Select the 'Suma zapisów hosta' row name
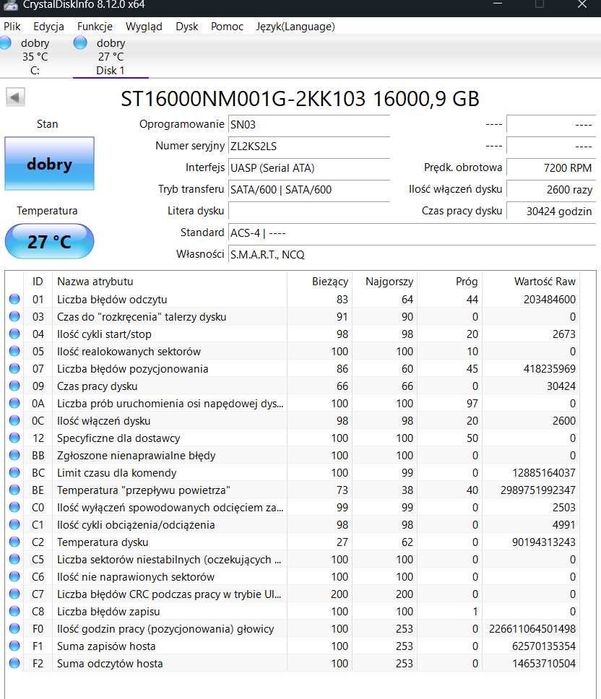 tap(106, 646)
